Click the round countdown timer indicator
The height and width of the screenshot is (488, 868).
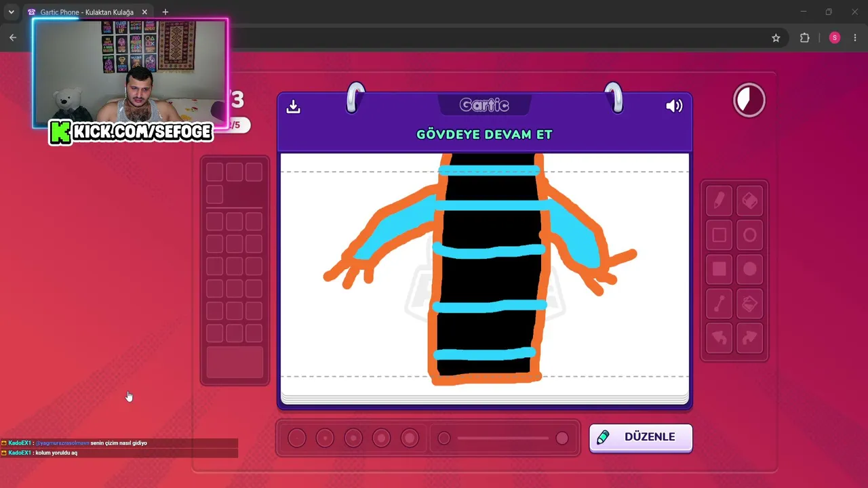pos(749,100)
